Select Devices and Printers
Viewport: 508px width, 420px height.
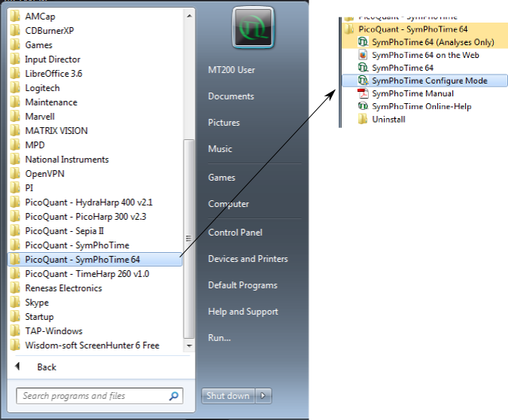[248, 259]
